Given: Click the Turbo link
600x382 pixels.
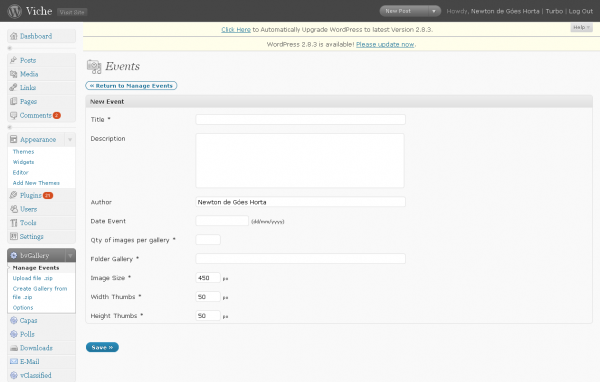Looking at the screenshot, I should click(x=554, y=11).
